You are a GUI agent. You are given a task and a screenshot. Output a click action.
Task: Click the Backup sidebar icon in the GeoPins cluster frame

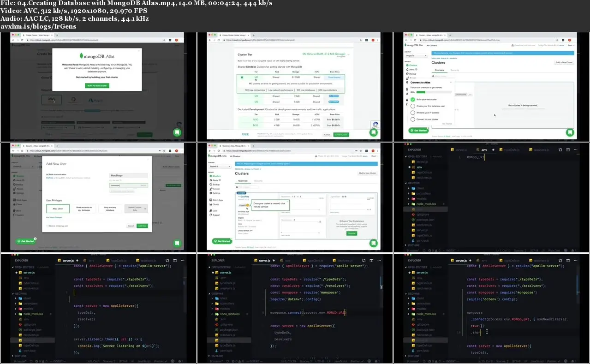pos(210,185)
